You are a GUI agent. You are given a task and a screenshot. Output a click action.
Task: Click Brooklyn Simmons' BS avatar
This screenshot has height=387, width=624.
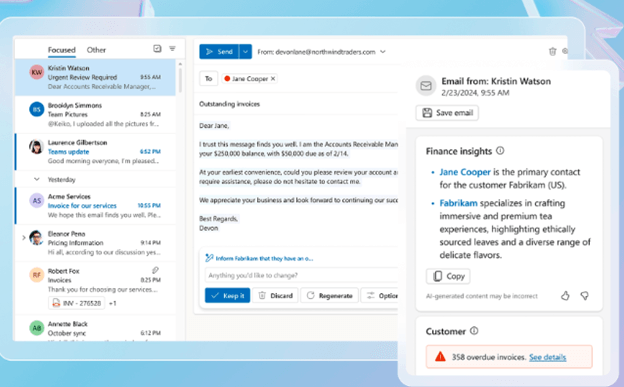37,109
